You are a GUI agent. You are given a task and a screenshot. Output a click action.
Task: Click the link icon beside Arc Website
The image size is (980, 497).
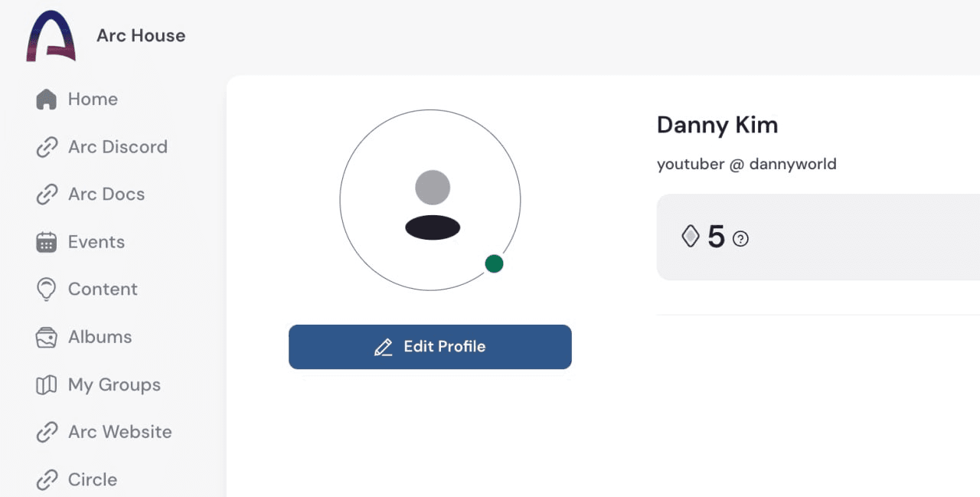point(46,432)
